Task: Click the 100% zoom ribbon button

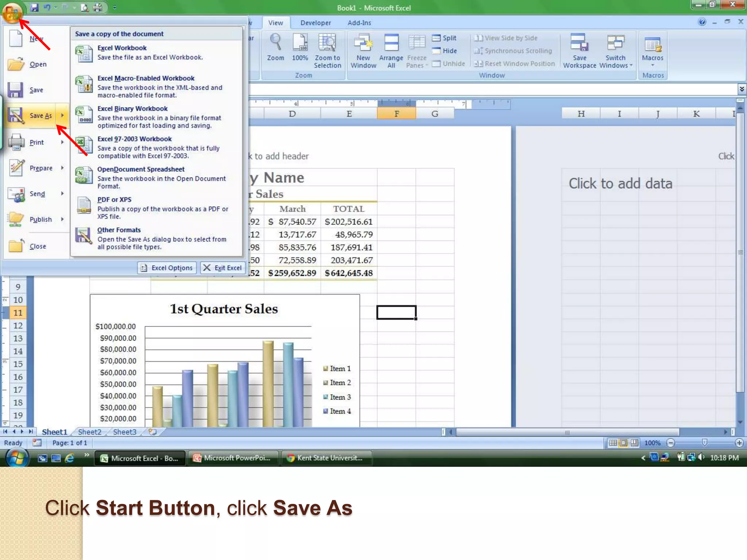Action: click(300, 47)
